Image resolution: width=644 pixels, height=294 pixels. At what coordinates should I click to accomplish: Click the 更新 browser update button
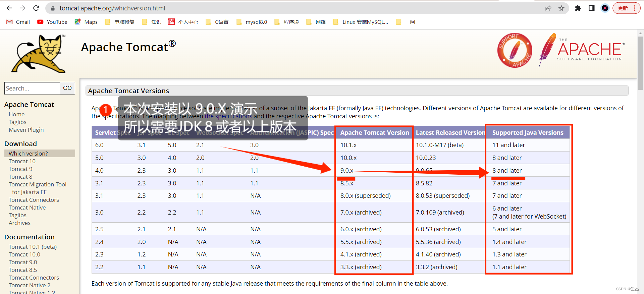626,8
